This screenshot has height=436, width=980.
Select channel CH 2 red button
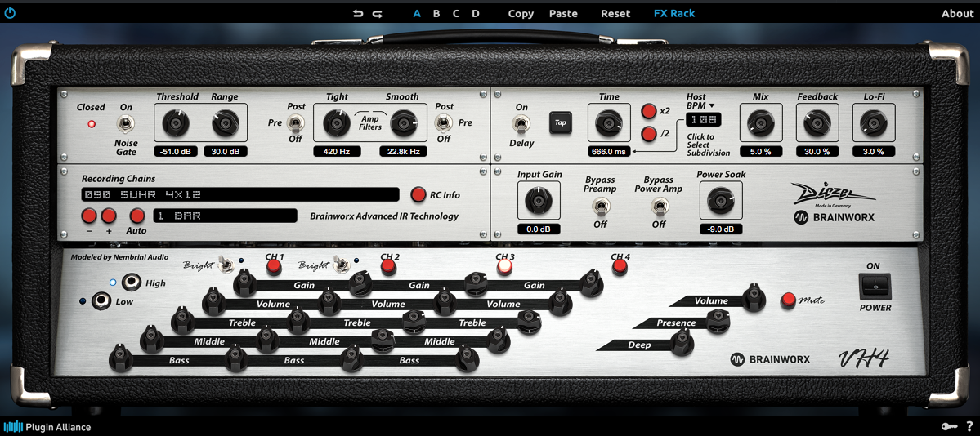coord(389,267)
